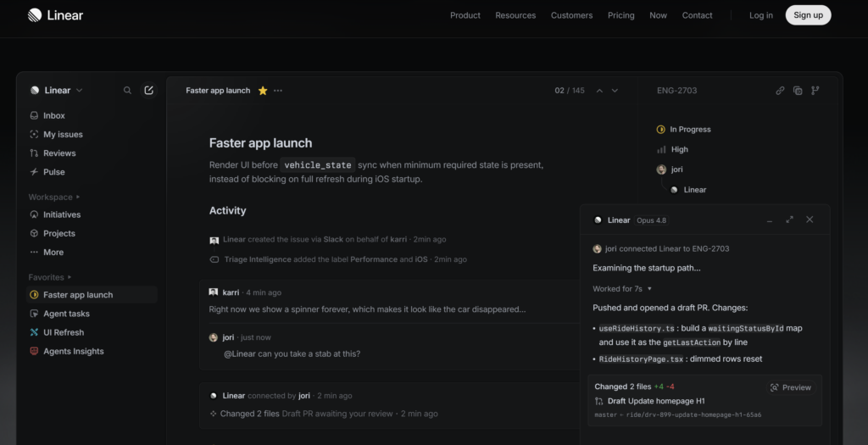Screen dimensions: 868x445
Task: Click the copy issue ID icon
Action: pyautogui.click(x=798, y=90)
